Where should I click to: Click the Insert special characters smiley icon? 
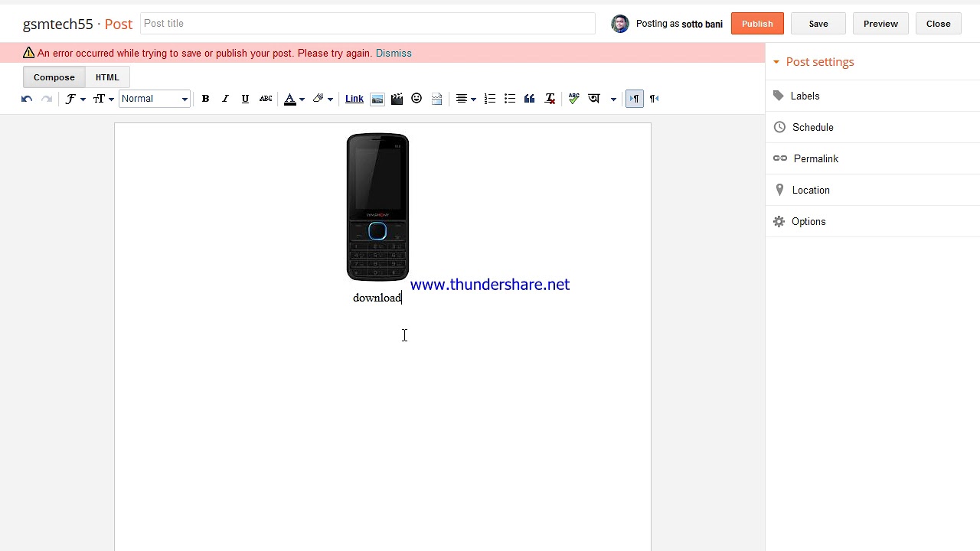pyautogui.click(x=416, y=99)
